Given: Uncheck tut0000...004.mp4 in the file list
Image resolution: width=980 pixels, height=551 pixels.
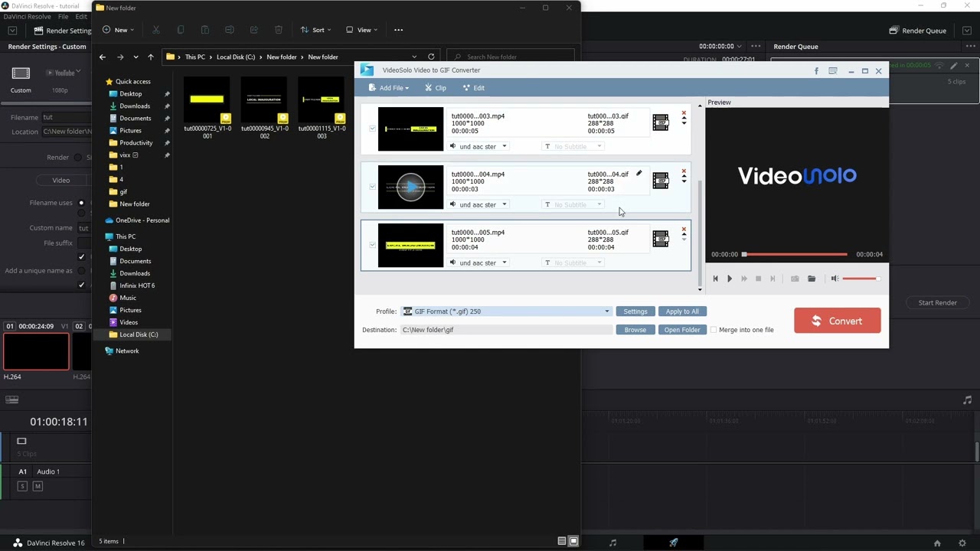Looking at the screenshot, I should coord(373,187).
